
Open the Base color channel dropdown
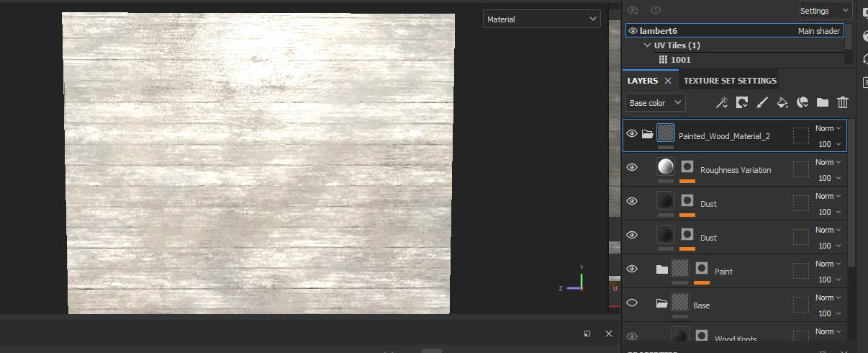point(654,103)
